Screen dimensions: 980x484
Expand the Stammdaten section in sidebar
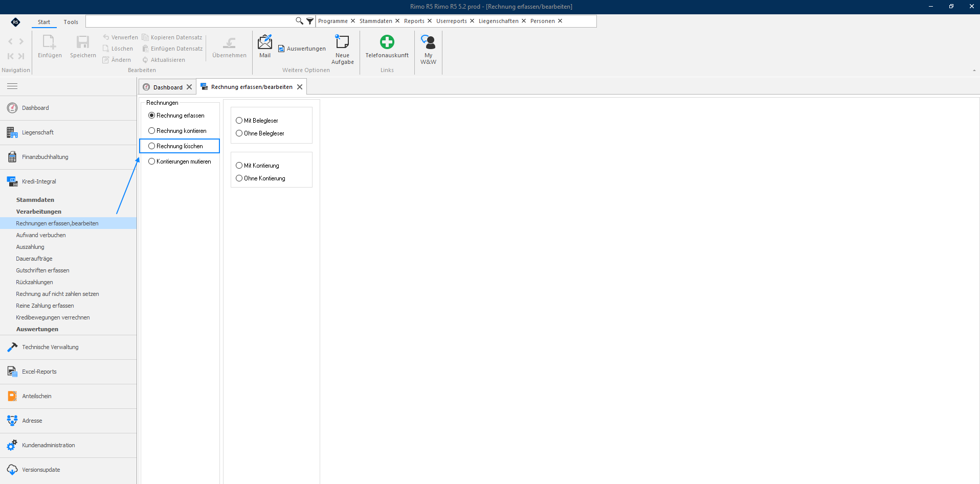(35, 200)
